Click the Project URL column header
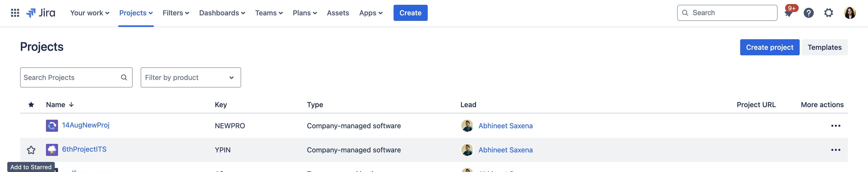Screen dimensions: 868x172 pos(756,105)
